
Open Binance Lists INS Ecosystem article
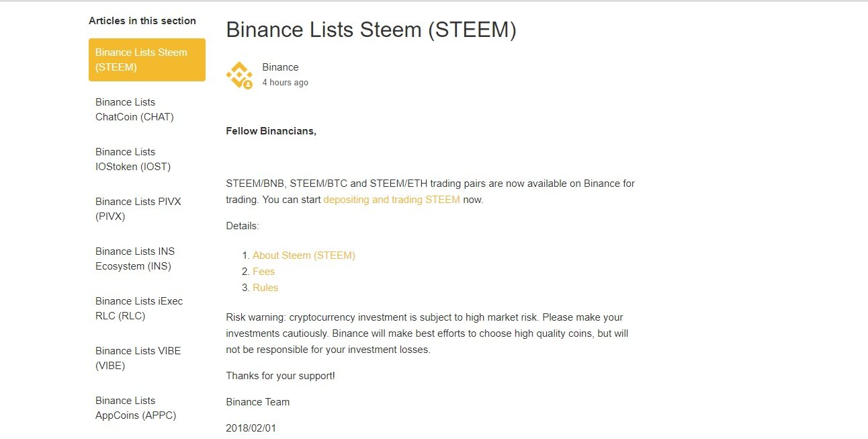(x=134, y=259)
